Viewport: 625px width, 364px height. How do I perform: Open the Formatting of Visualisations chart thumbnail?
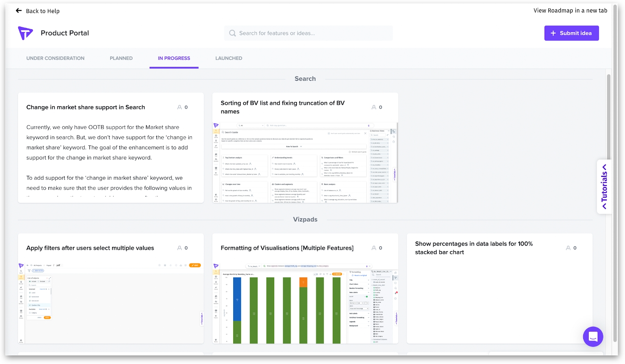click(x=305, y=303)
